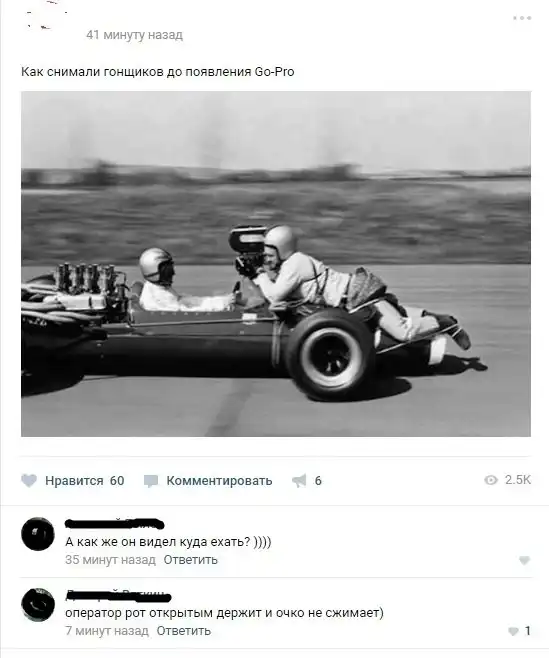This screenshot has width=549, height=658.
Task: Click the Нравится like label
Action: coord(74,480)
